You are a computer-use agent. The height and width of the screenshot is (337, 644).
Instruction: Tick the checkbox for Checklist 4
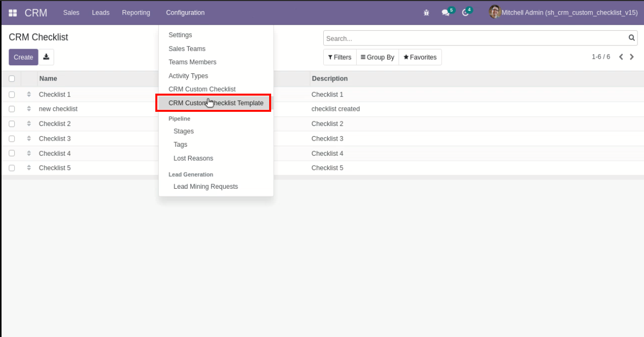click(12, 153)
